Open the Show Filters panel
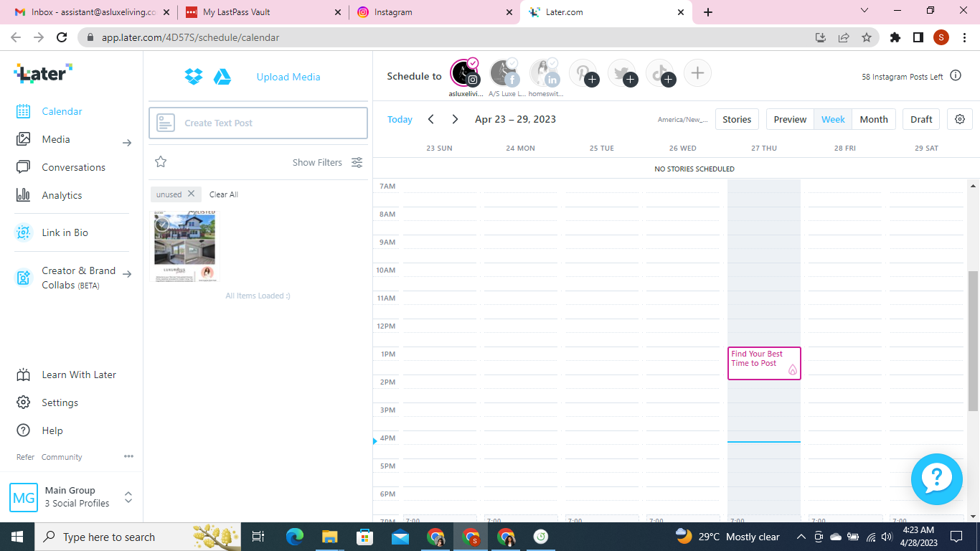The width and height of the screenshot is (980, 551). (x=328, y=162)
